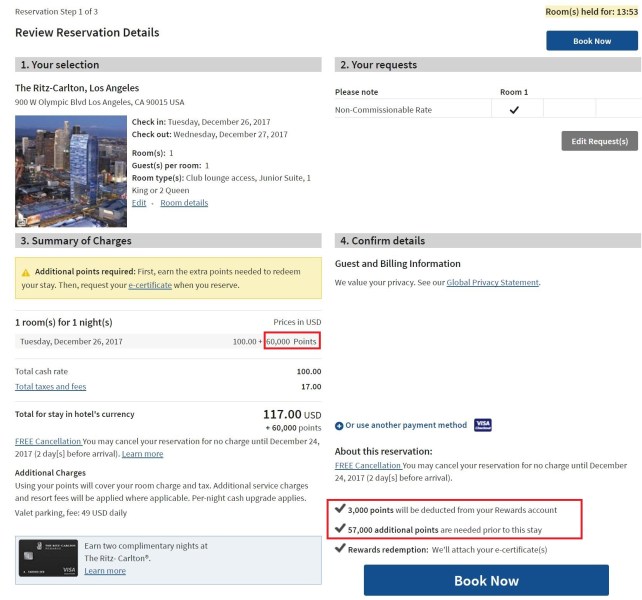Open the Total taxes and fees breakdown

tap(50, 386)
